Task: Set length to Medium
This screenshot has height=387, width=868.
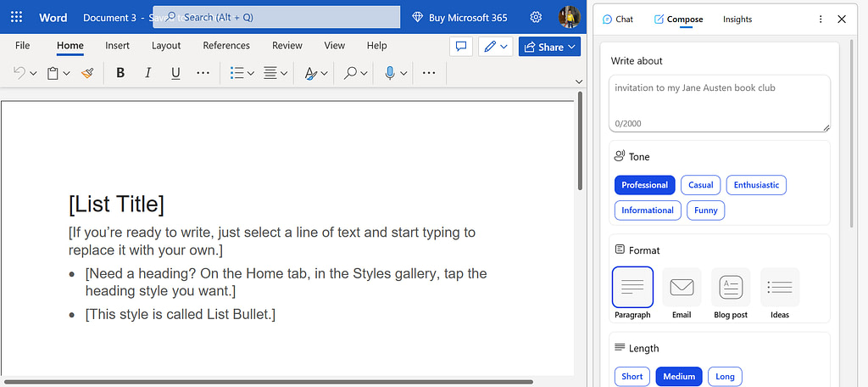Action: point(679,377)
